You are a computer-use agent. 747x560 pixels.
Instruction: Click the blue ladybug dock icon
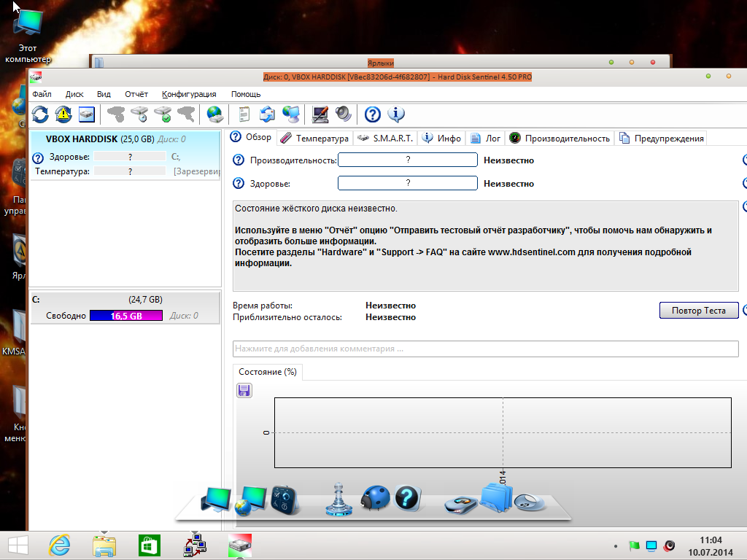pos(375,499)
